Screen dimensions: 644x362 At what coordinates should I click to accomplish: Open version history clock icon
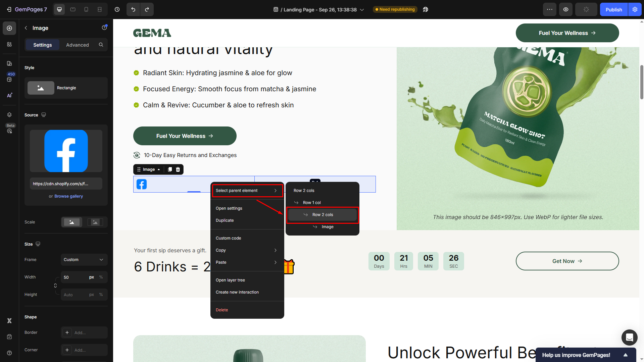click(117, 9)
